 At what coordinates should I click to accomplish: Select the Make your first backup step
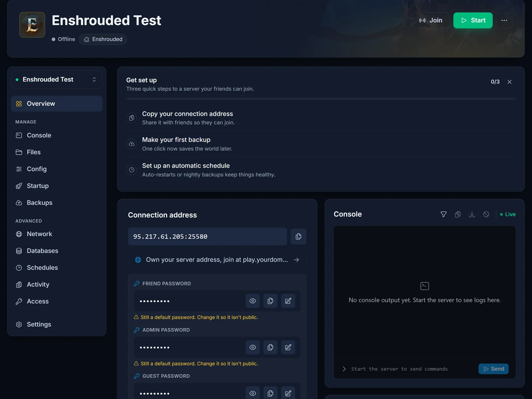pos(321,144)
